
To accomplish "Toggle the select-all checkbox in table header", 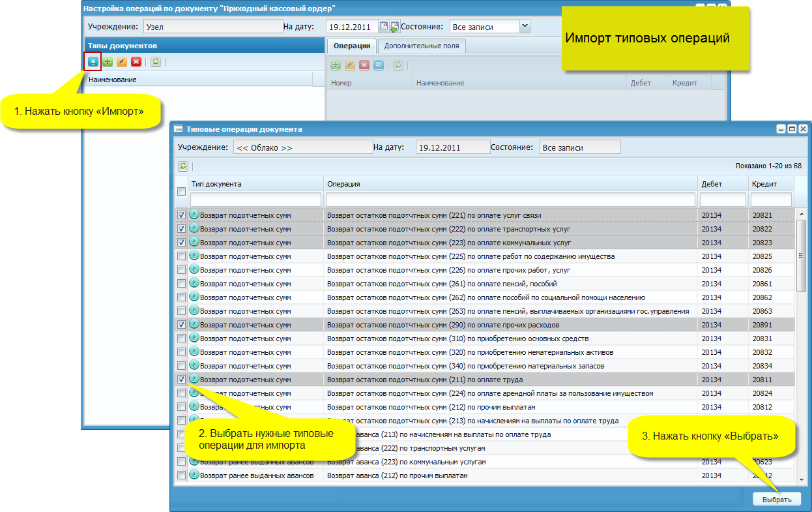I will (182, 191).
